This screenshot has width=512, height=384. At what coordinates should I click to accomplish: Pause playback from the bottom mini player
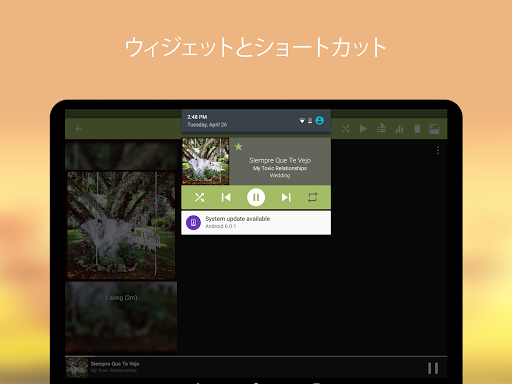pos(433,368)
